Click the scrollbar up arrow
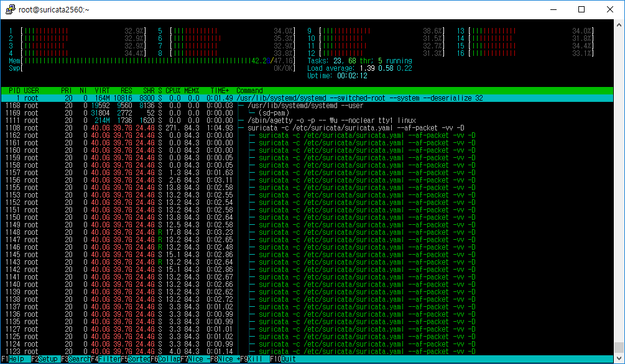Screen dimensions: 625x364 click(619, 25)
